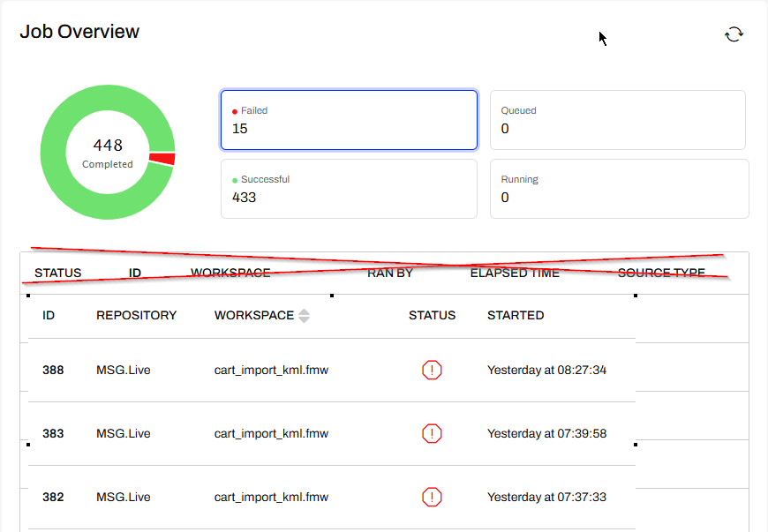Click the 448 Completed donut center

(108, 153)
